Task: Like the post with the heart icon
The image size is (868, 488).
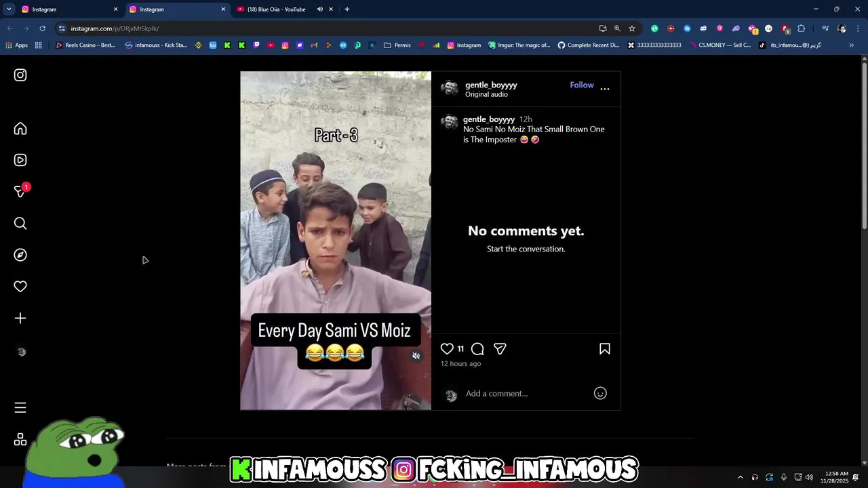Action: click(x=447, y=348)
